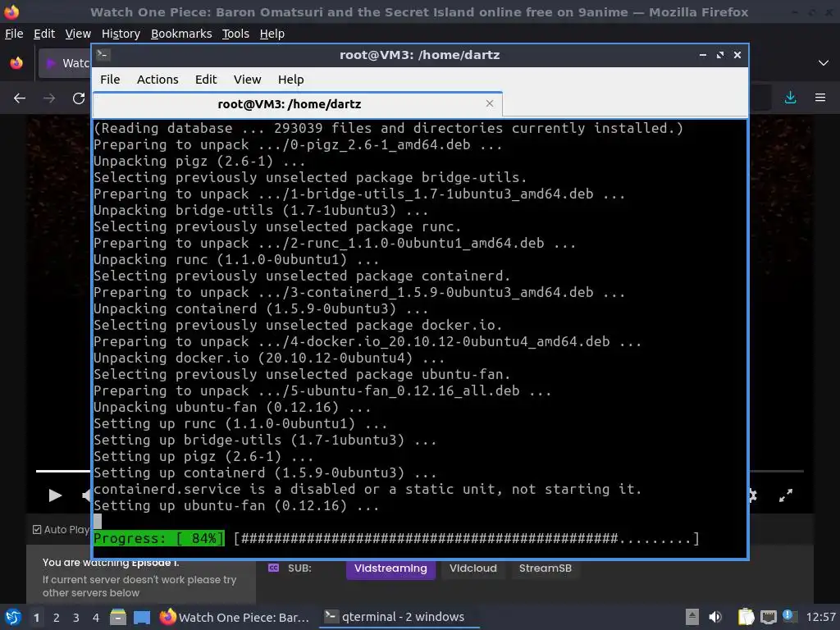Open the terminal Help menu
Viewport: 840px width, 630px height.
coord(290,80)
